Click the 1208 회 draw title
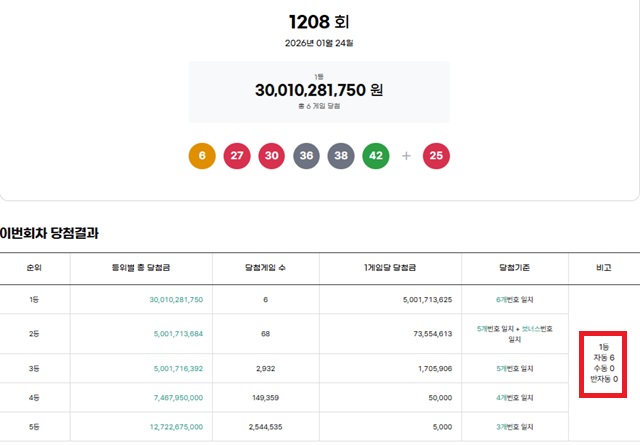The width and height of the screenshot is (640, 445). 319,22
